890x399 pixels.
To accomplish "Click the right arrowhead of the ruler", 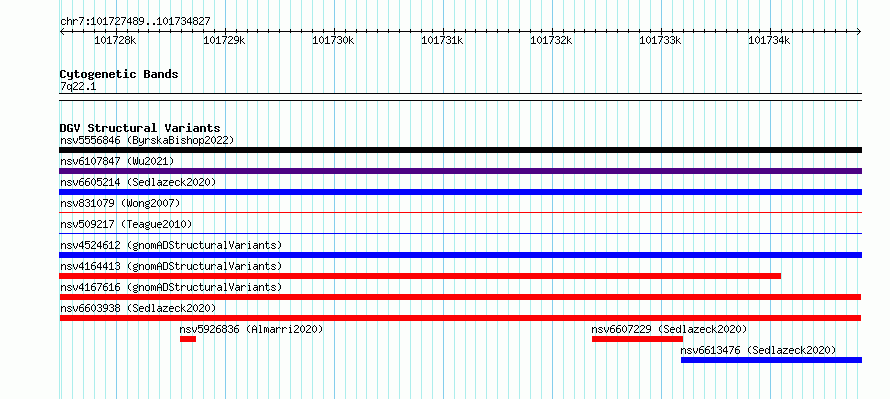I will click(859, 31).
